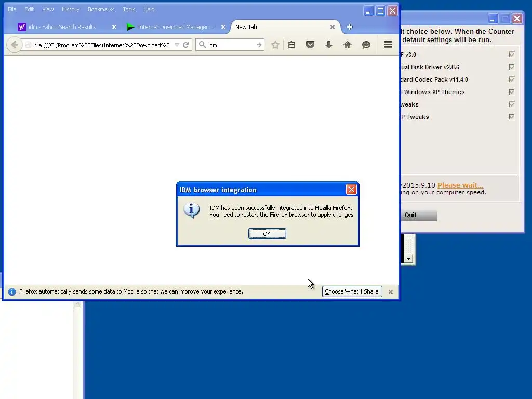532x399 pixels.
Task: Open the File menu
Action: coord(12,9)
